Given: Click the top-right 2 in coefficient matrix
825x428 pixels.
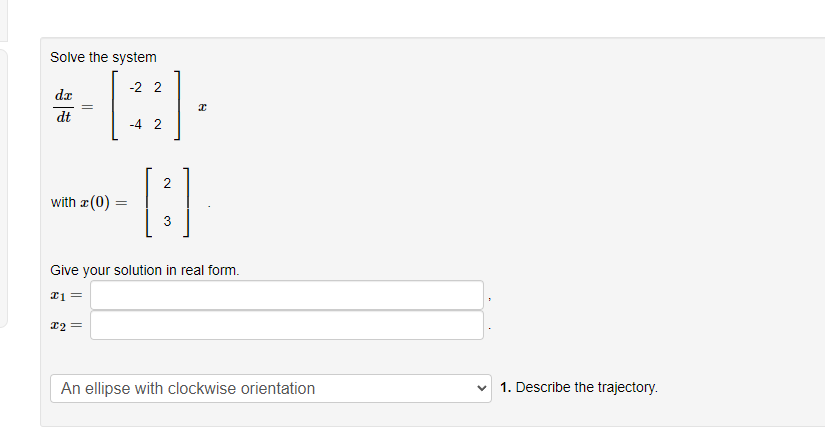Looking at the screenshot, I should pyautogui.click(x=158, y=87).
